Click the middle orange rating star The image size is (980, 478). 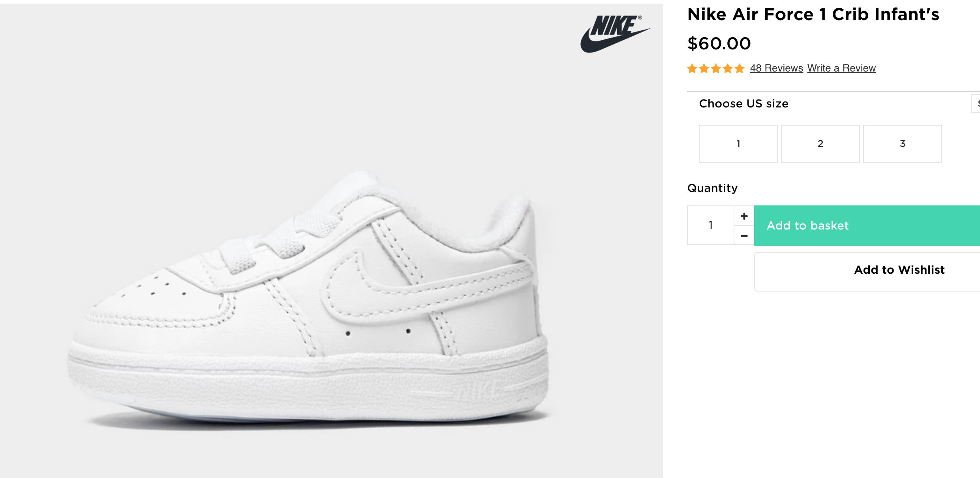click(716, 69)
